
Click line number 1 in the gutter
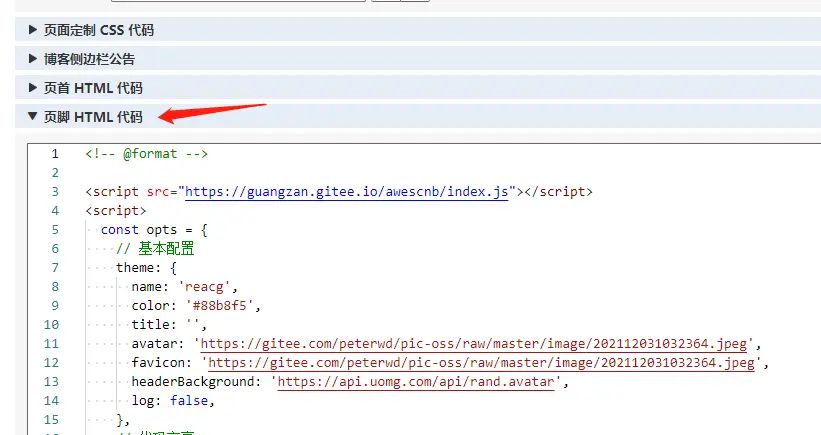(x=55, y=154)
